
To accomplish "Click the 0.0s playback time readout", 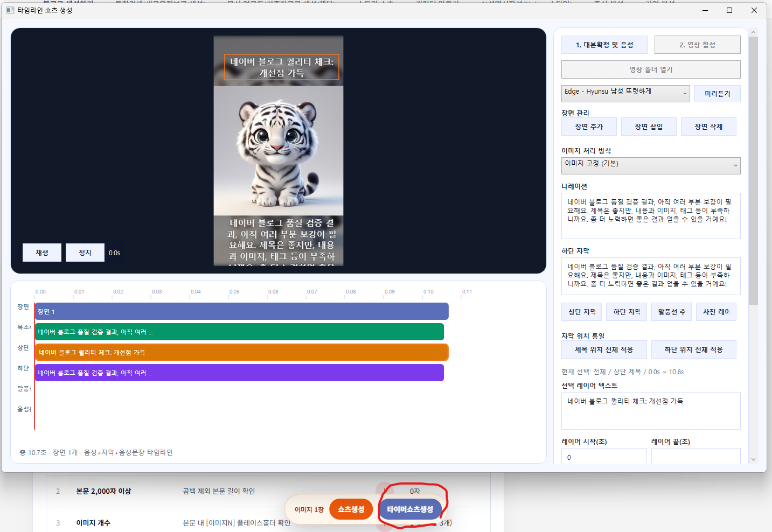I will pos(114,253).
